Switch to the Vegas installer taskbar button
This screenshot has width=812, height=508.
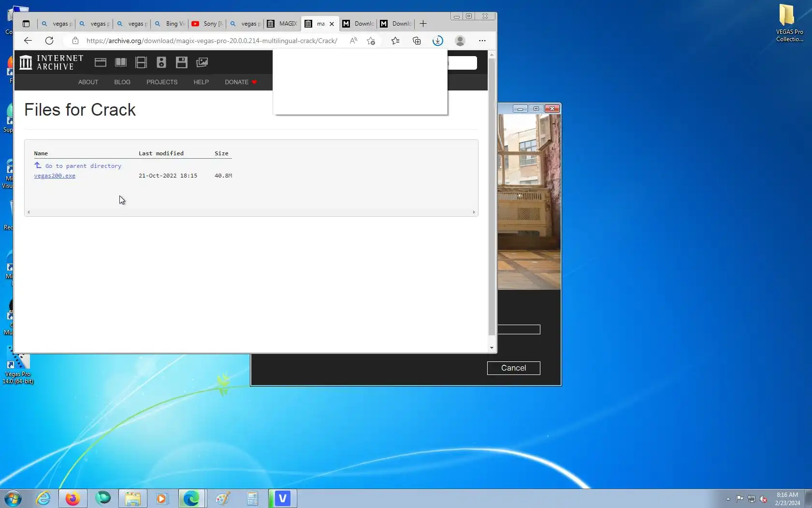[283, 498]
